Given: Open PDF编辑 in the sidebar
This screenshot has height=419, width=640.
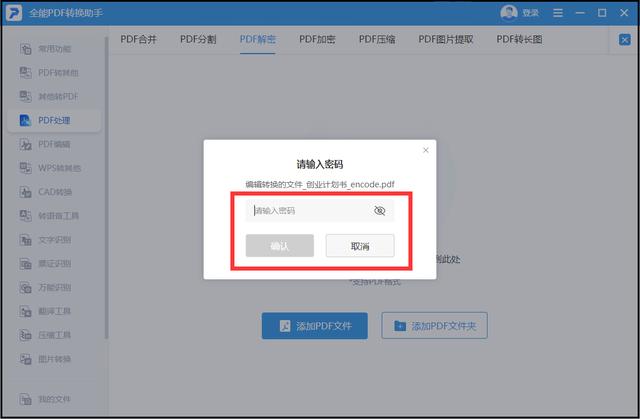Looking at the screenshot, I should click(x=54, y=144).
